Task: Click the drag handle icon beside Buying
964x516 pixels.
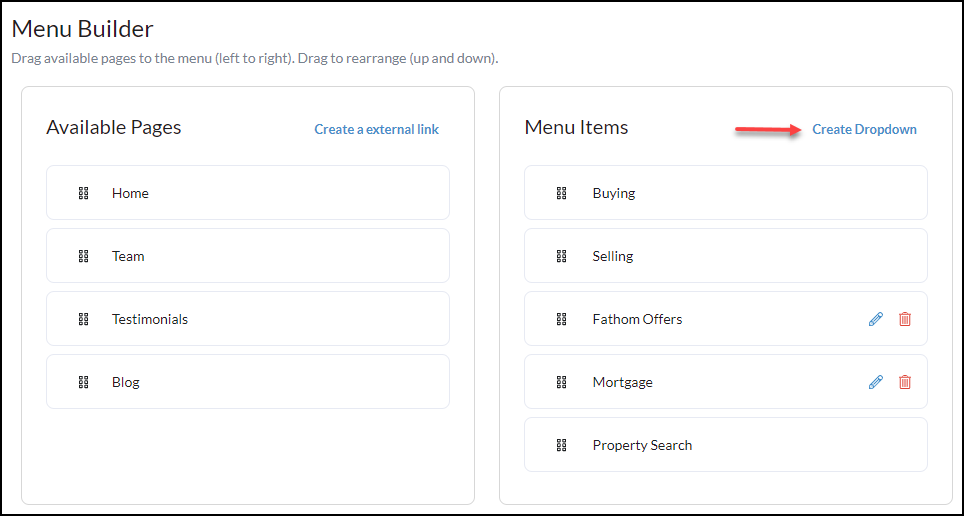Action: (x=562, y=193)
